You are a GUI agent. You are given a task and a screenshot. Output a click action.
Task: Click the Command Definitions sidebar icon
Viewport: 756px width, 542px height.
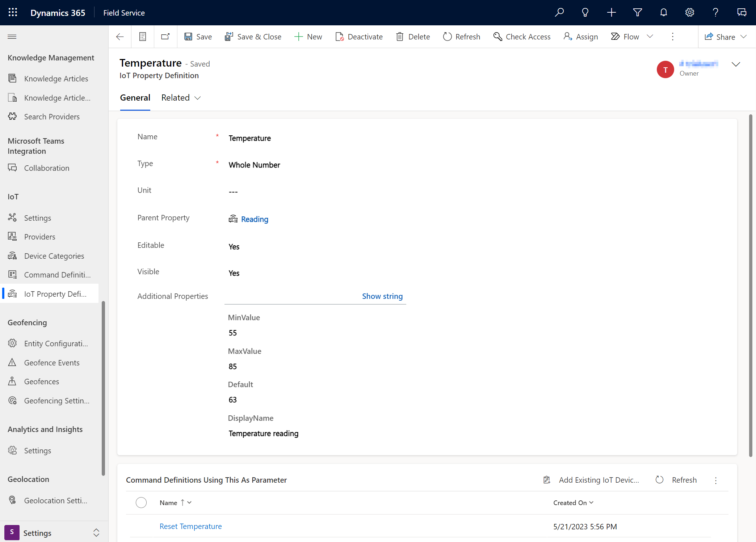13,275
